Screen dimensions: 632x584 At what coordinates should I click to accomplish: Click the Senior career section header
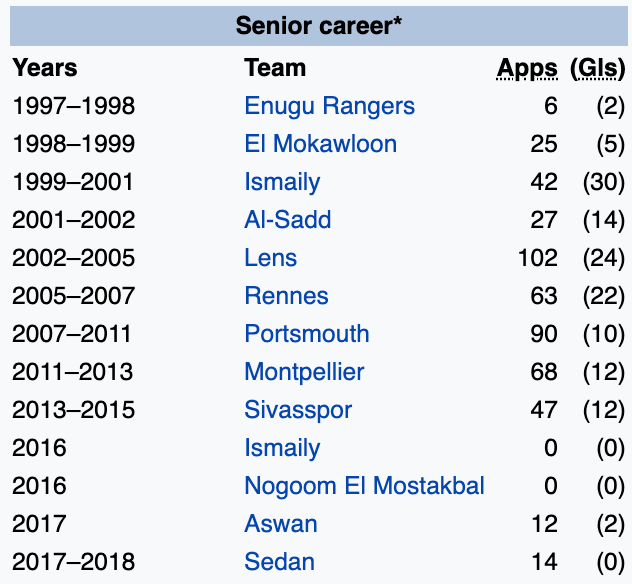click(319, 25)
